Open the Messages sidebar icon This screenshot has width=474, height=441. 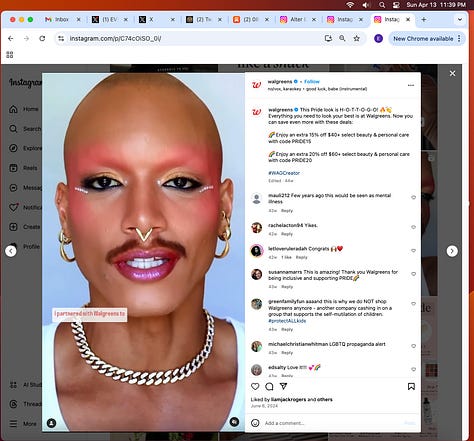click(x=13, y=188)
